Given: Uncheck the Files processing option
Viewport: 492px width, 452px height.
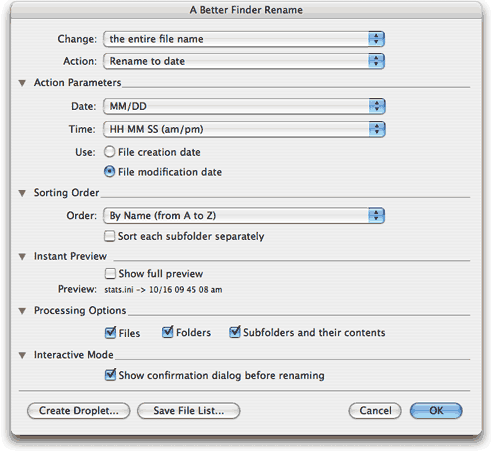Looking at the screenshot, I should (x=110, y=333).
